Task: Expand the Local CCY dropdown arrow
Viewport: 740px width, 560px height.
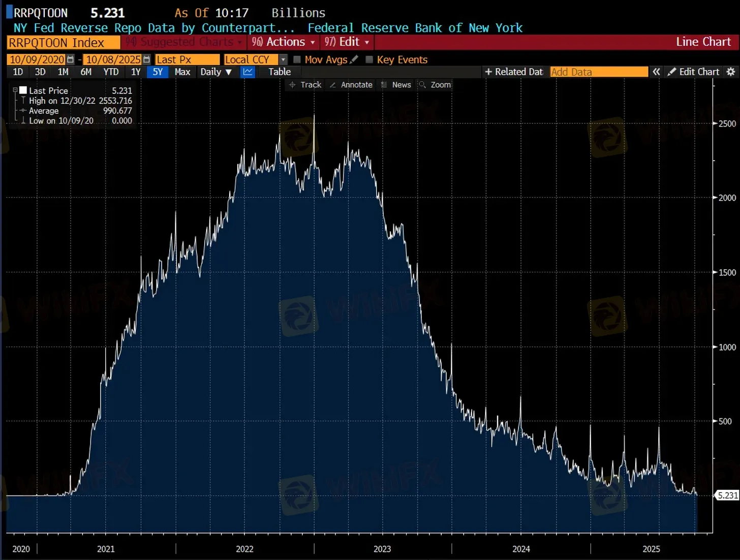Action: (x=283, y=60)
